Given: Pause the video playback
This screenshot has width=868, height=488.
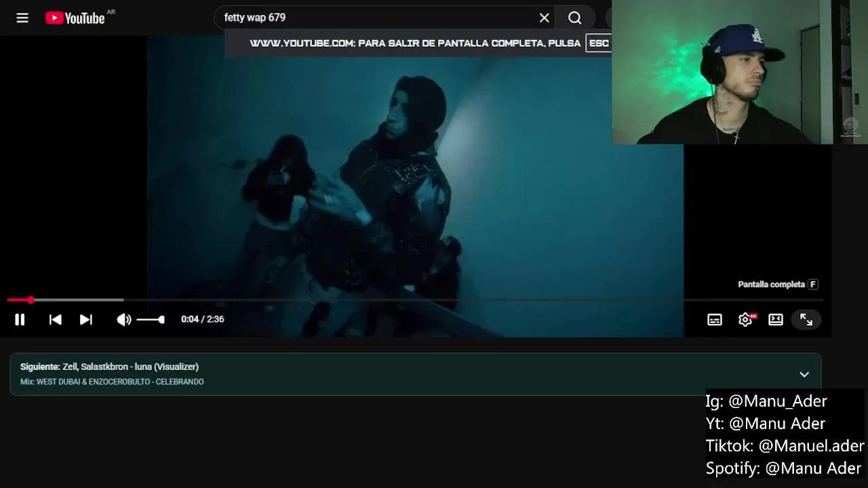Looking at the screenshot, I should pos(20,320).
